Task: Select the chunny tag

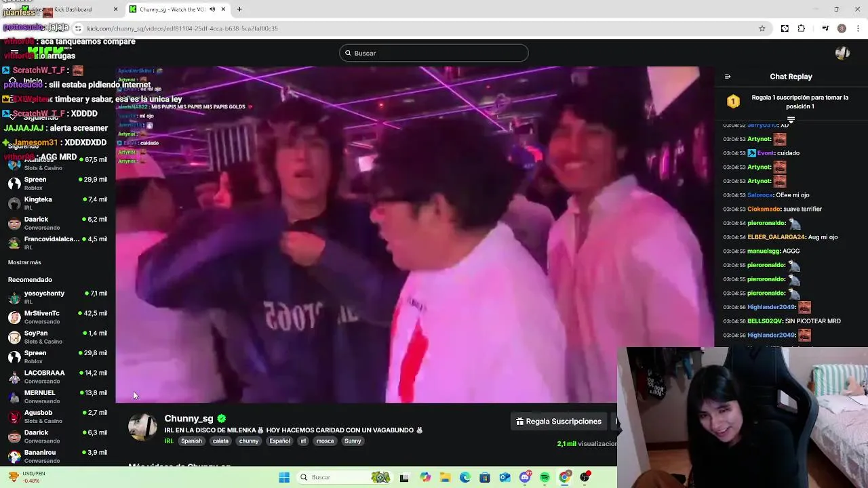Action: pyautogui.click(x=249, y=441)
